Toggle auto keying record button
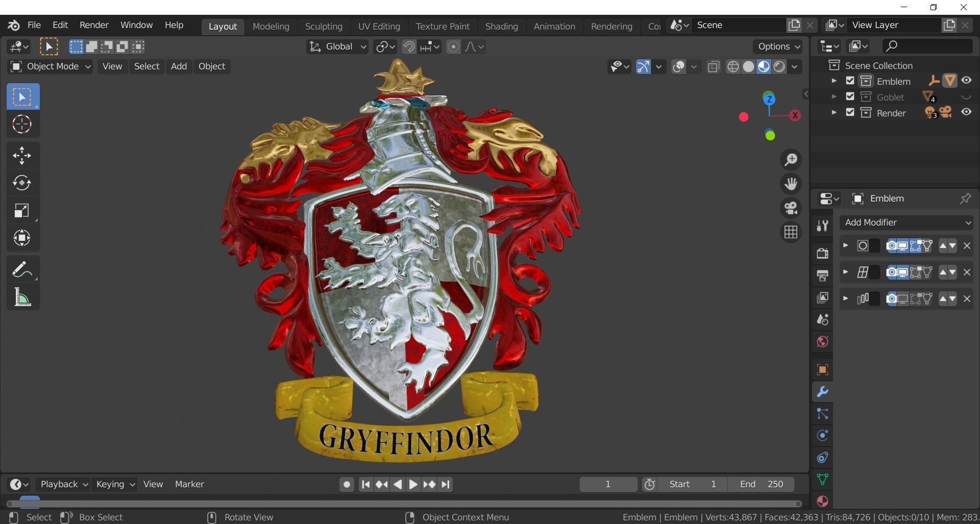 pyautogui.click(x=347, y=484)
